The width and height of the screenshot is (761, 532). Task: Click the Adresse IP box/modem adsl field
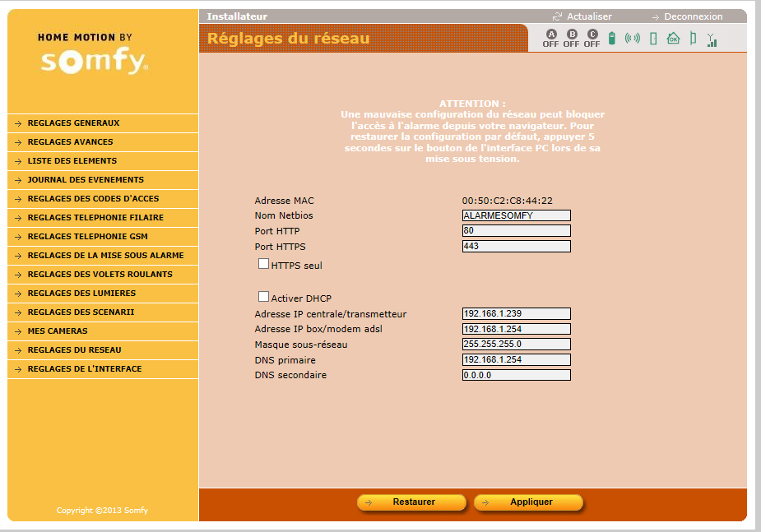(517, 329)
